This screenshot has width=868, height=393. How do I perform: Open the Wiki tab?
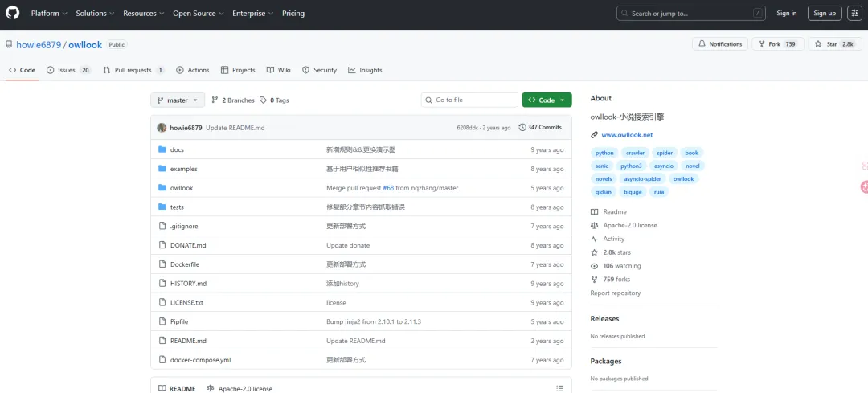(x=278, y=70)
